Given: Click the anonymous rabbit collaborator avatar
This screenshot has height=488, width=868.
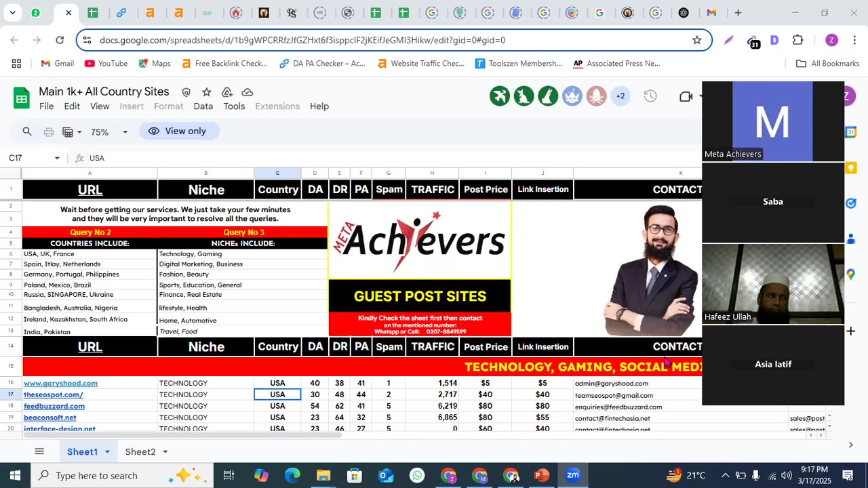Looking at the screenshot, I should pyautogui.click(x=548, y=96).
